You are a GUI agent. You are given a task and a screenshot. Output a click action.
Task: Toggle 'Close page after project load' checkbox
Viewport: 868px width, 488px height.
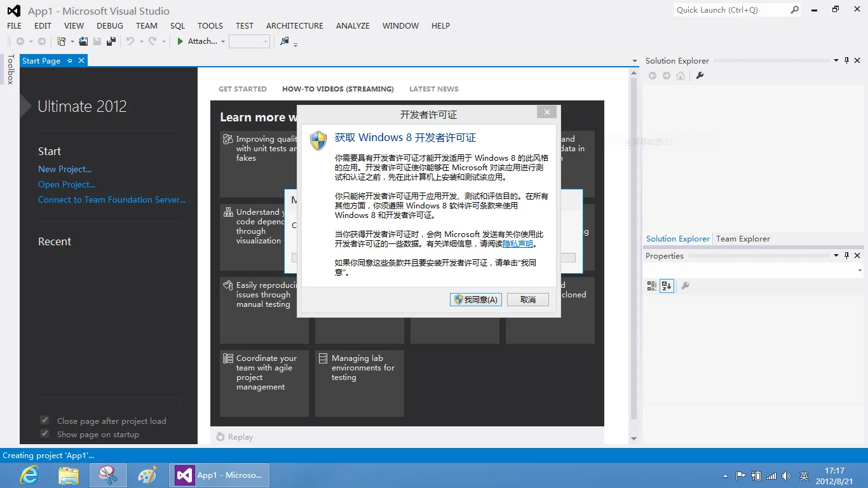(x=44, y=421)
